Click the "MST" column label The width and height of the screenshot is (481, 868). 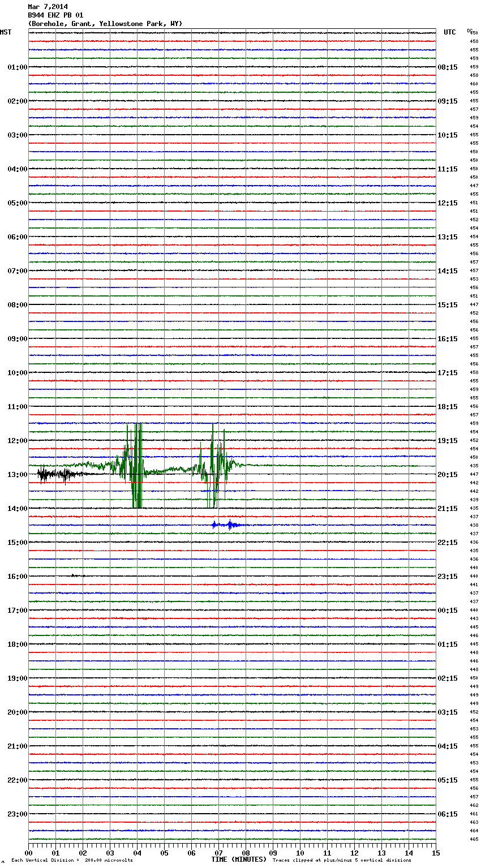(x=6, y=32)
